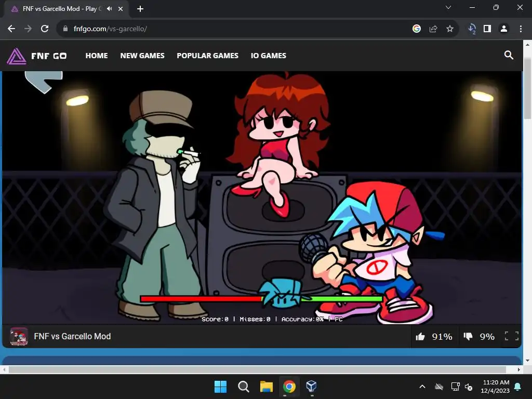Click the 91% like percentage
The width and height of the screenshot is (532, 399).
(x=442, y=337)
